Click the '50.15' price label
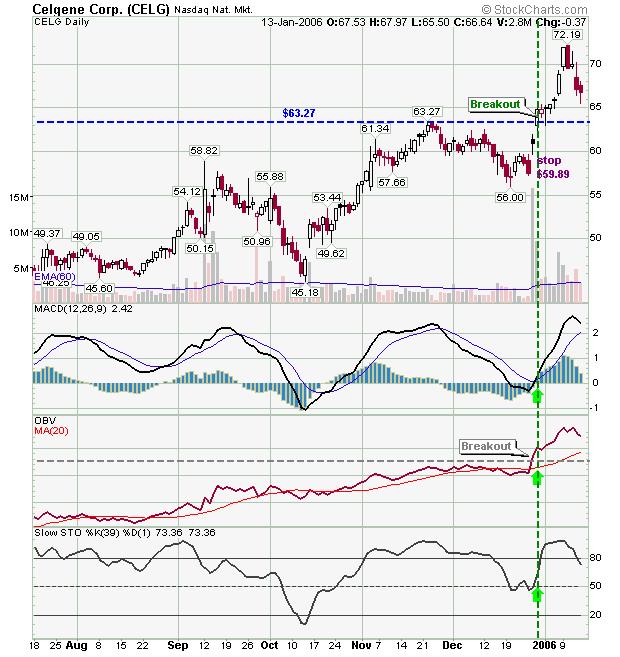 pyautogui.click(x=200, y=248)
